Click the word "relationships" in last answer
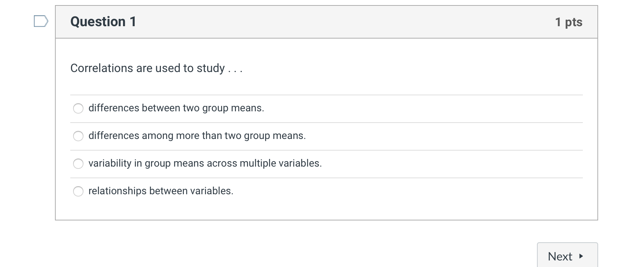This screenshot has height=267, width=644. (117, 191)
